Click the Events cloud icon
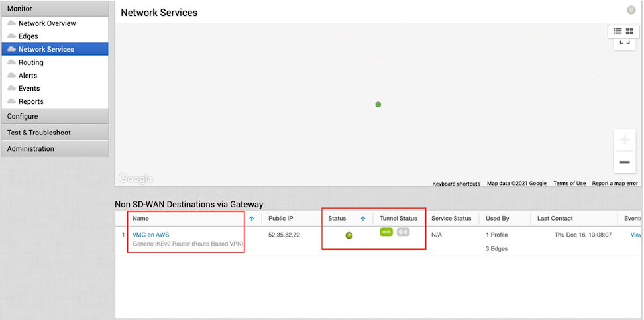 (x=11, y=88)
